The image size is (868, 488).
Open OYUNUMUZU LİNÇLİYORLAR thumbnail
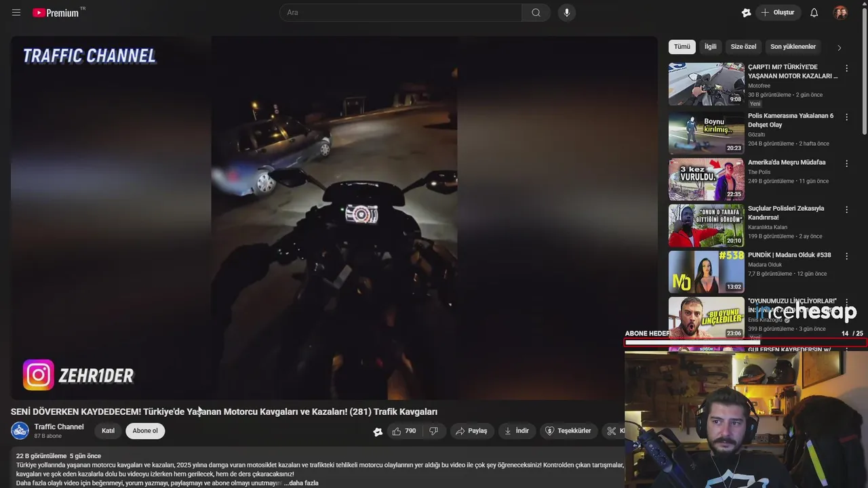(706, 318)
